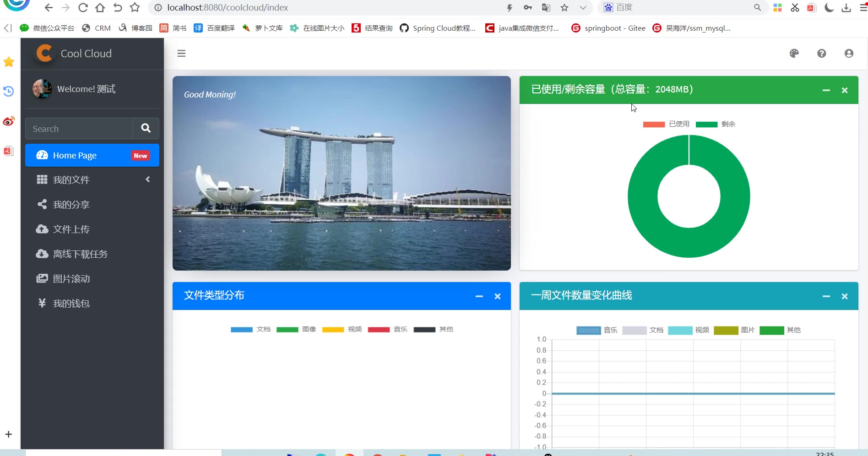Click the hamburger sidebar toggle icon
Viewport: 868px width, 456px height.
coord(181,54)
